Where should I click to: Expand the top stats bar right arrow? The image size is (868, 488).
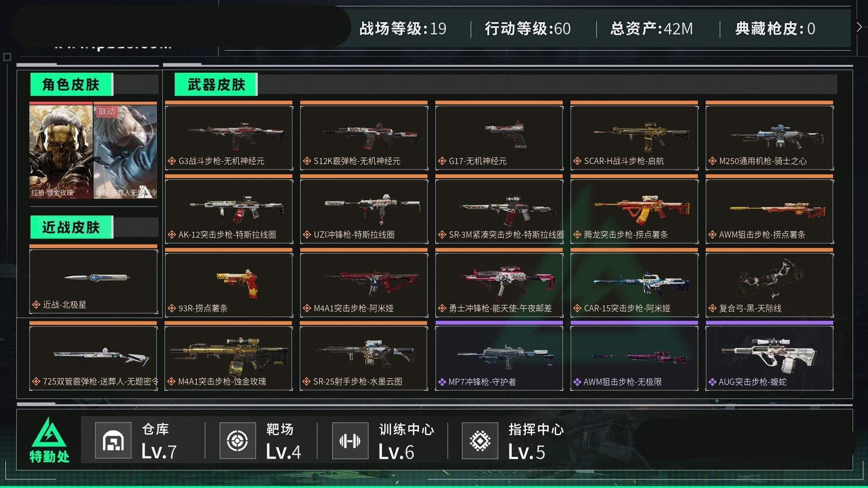click(859, 27)
